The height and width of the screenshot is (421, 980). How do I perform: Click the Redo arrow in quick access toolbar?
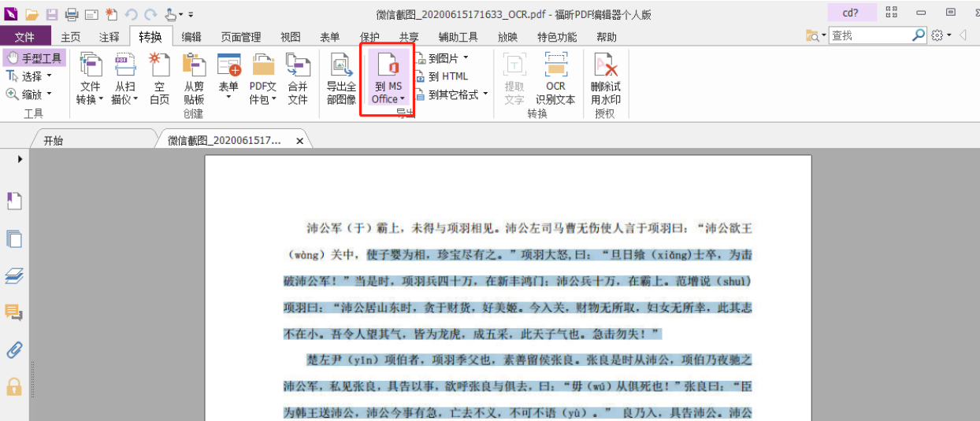tap(150, 14)
